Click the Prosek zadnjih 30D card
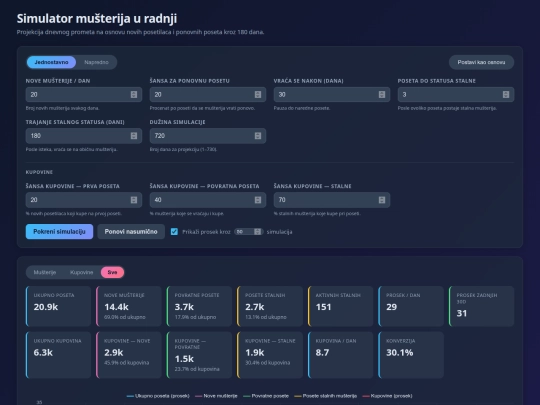This screenshot has height=405, width=540. pos(481,306)
